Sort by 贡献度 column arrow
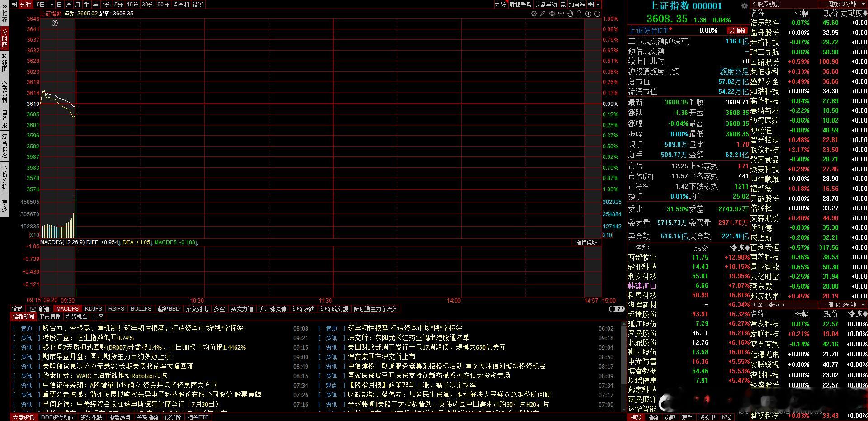Image resolution: width=868 pixels, height=421 pixels. [865, 14]
